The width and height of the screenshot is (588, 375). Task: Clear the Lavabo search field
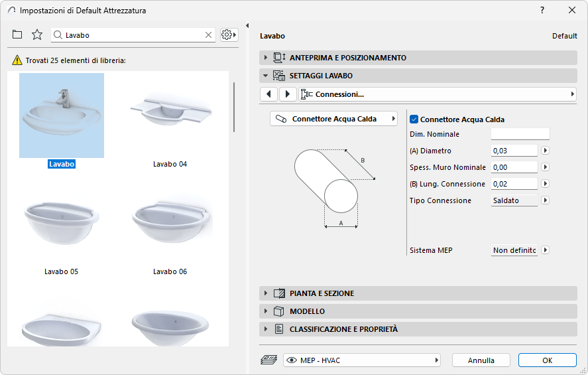[x=208, y=35]
